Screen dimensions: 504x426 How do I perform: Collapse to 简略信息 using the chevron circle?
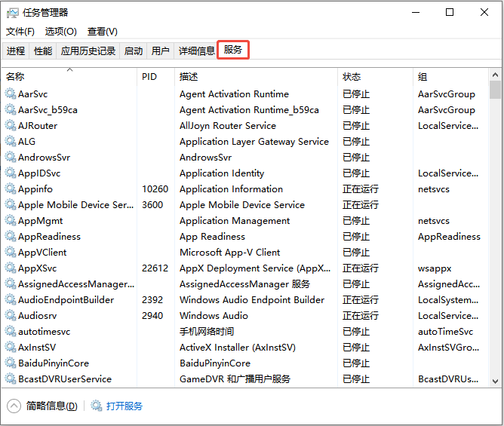(x=14, y=406)
